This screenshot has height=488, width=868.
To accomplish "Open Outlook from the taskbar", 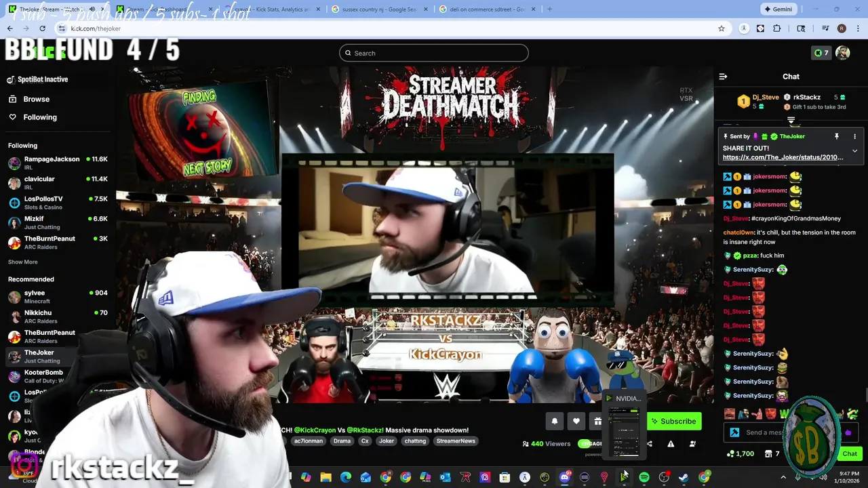I will (x=445, y=477).
